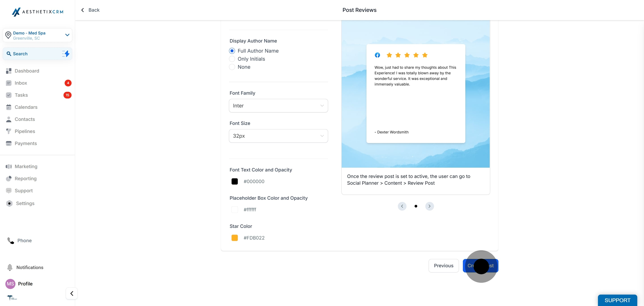Collapse the sidebar with chevron button

72,293
